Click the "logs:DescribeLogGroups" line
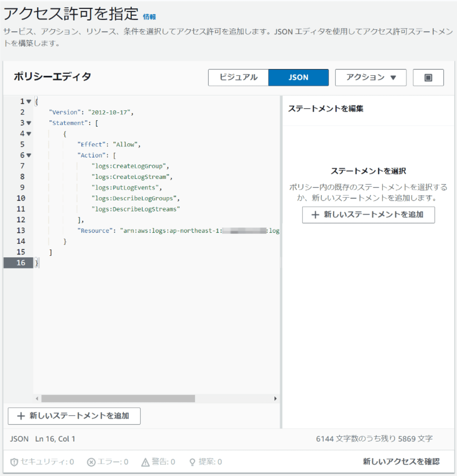Viewport: 457px width, 476px height. tap(135, 198)
